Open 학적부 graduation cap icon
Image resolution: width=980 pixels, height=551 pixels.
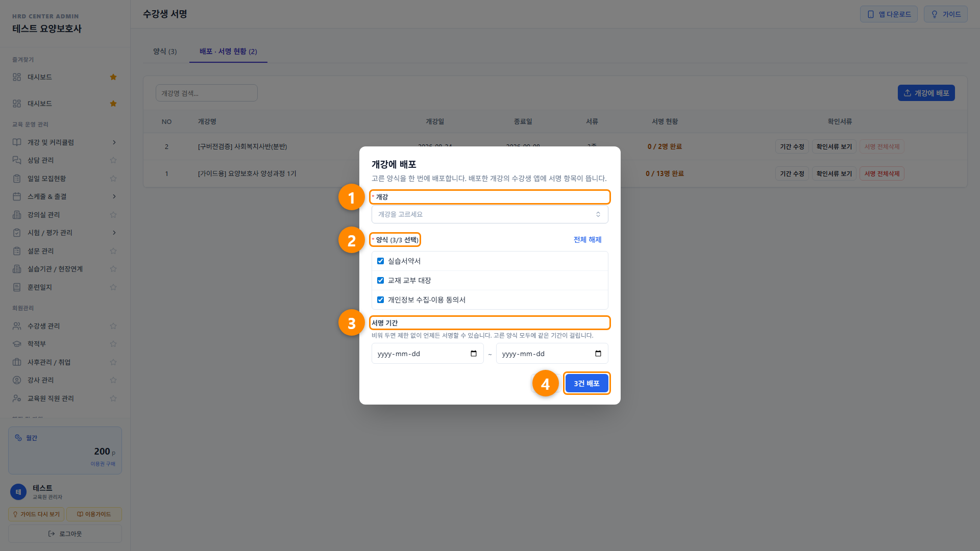(x=17, y=344)
